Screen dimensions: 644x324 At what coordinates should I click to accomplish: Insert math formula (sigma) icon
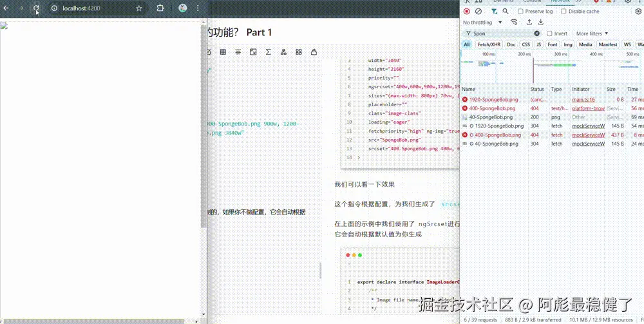tap(268, 52)
